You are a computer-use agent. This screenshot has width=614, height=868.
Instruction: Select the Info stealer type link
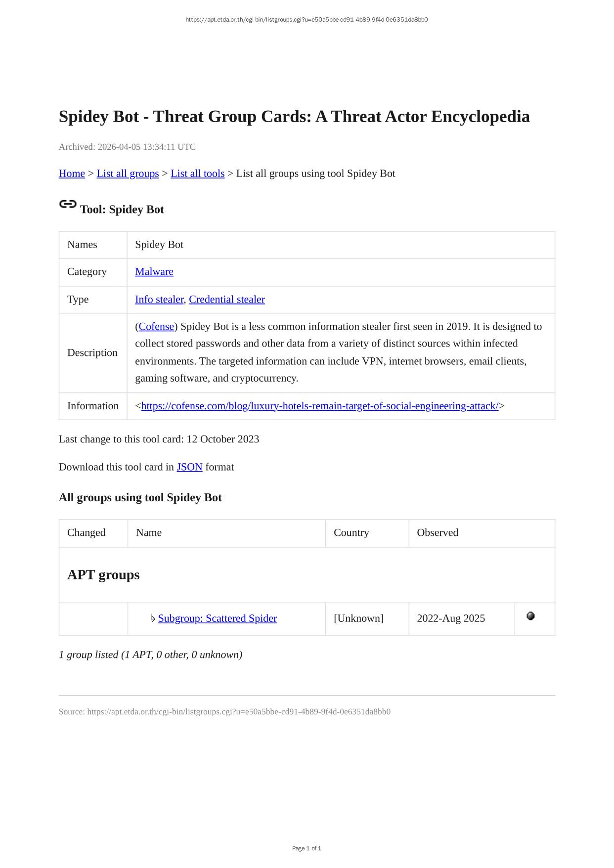tap(159, 299)
